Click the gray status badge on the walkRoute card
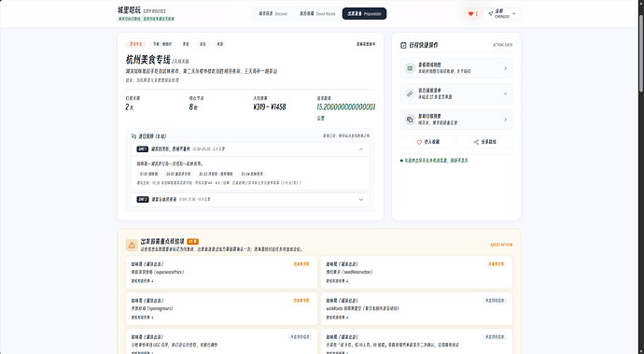 click(x=495, y=301)
